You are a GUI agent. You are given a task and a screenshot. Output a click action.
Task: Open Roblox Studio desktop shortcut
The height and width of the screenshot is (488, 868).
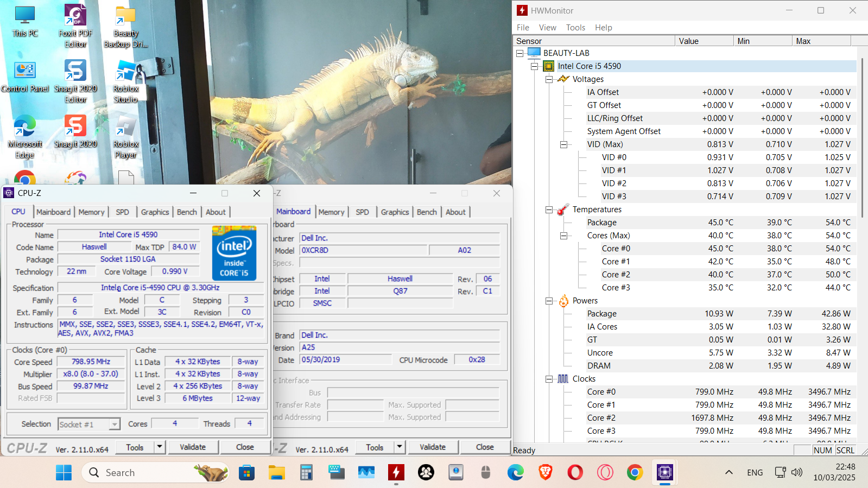click(x=125, y=81)
